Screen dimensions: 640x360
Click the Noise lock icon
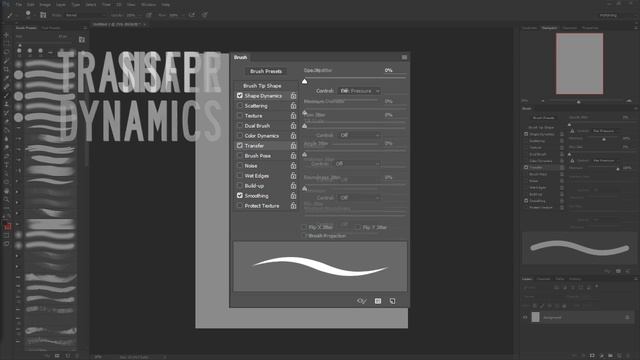tap(293, 166)
